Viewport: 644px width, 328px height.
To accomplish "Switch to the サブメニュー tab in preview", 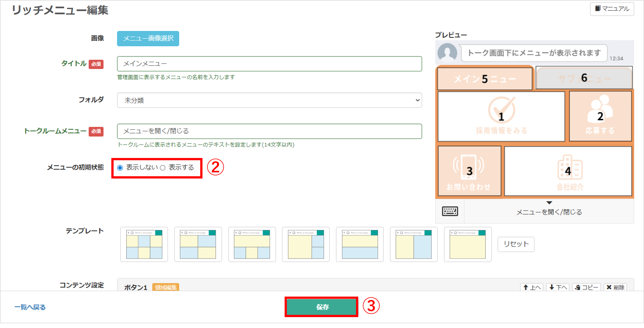I will (x=584, y=78).
